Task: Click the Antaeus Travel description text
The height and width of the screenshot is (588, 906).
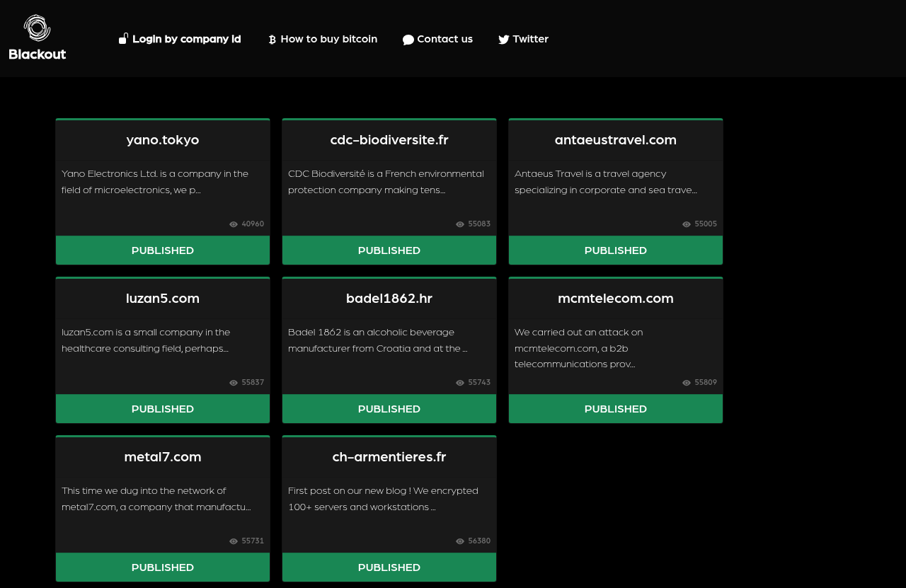Action: [606, 182]
